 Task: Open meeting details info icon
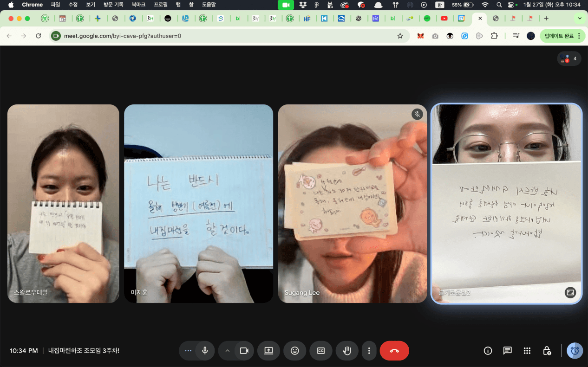click(x=488, y=351)
